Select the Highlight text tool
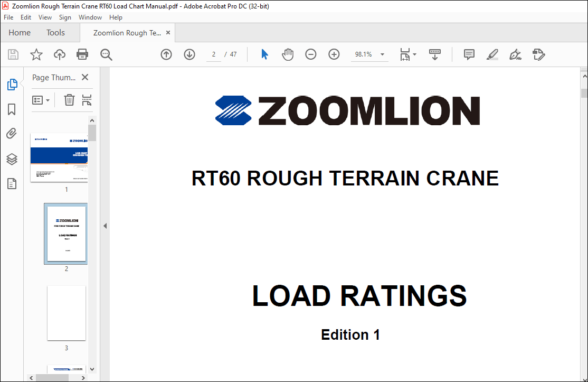Image resolution: width=588 pixels, height=382 pixels. (492, 54)
